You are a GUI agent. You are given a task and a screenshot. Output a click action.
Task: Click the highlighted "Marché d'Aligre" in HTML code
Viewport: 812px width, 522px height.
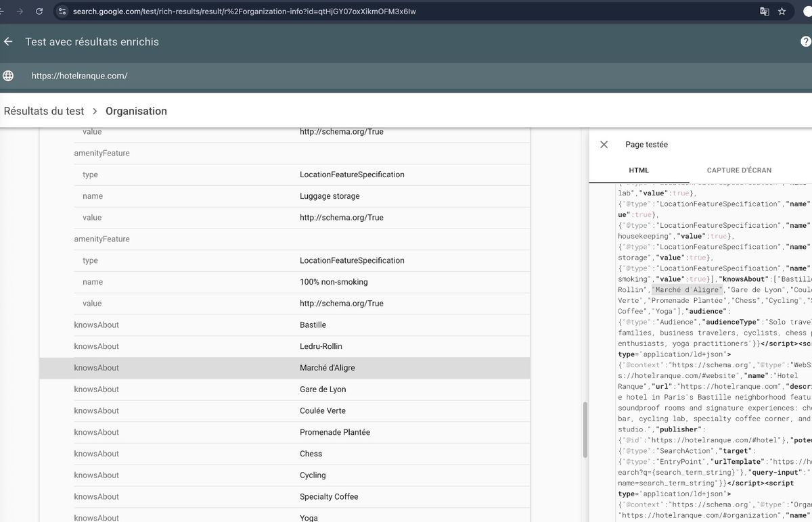point(687,290)
